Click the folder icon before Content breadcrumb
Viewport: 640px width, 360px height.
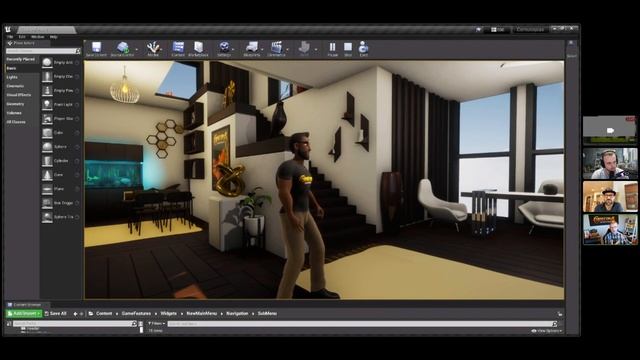point(91,313)
